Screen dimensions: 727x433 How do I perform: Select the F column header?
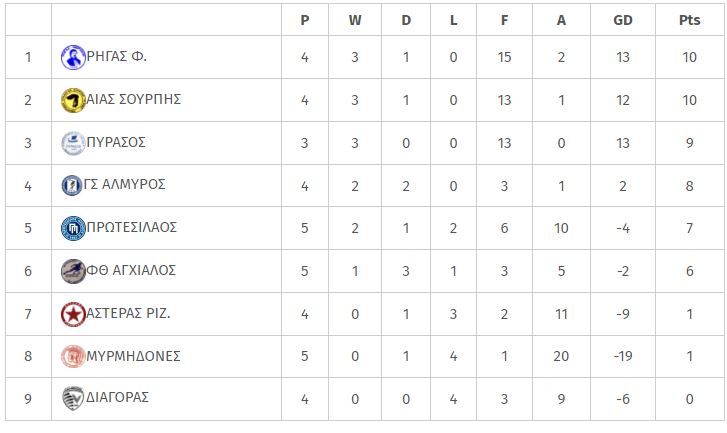pos(504,20)
